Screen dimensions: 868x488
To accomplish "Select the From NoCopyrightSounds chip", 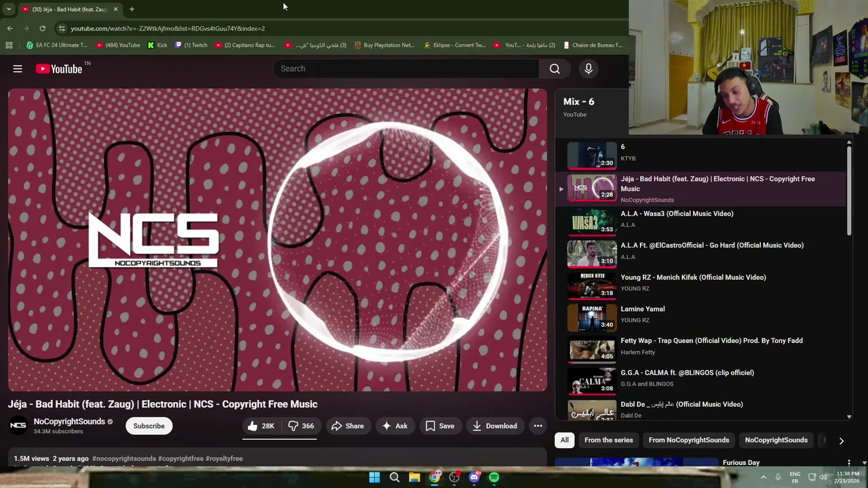I will point(688,440).
